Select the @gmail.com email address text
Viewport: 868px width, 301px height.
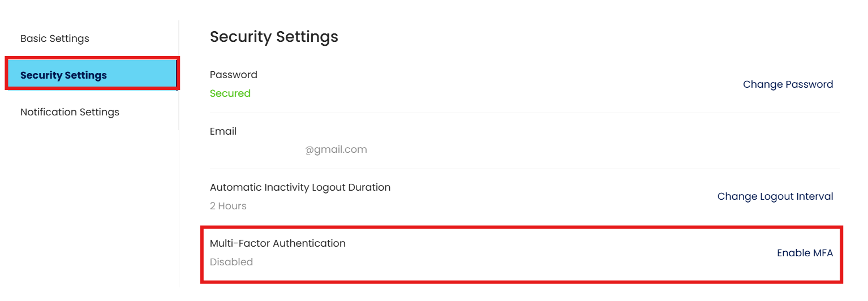(x=336, y=150)
